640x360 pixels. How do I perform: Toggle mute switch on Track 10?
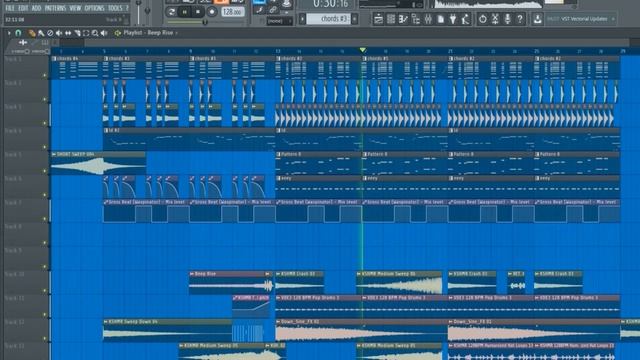(45, 291)
